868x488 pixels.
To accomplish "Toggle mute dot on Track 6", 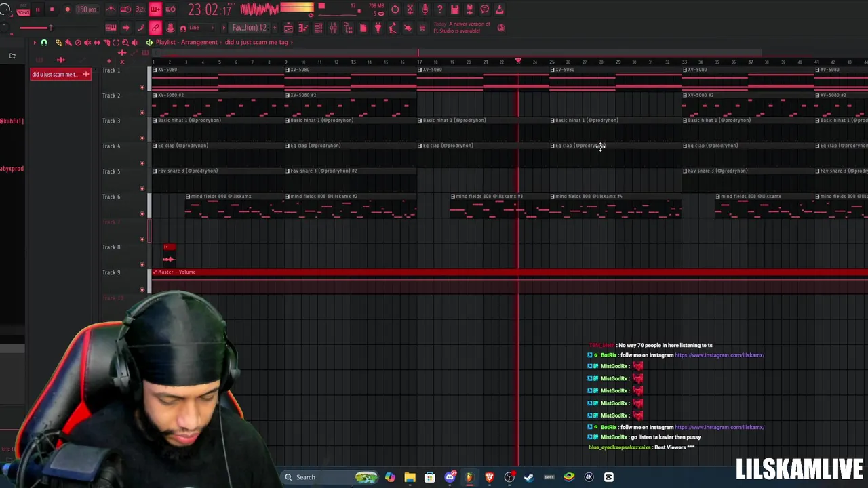I will point(142,213).
